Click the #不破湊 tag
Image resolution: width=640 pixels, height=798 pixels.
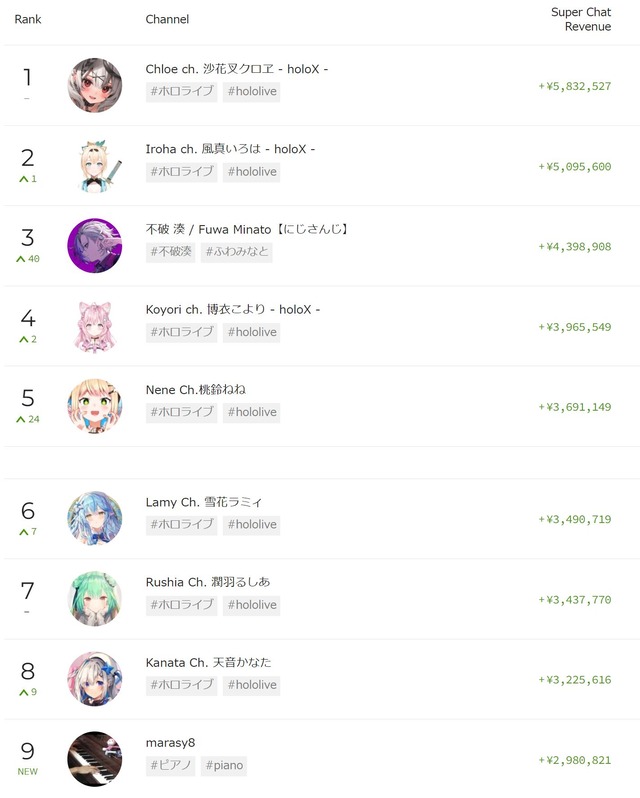170,252
